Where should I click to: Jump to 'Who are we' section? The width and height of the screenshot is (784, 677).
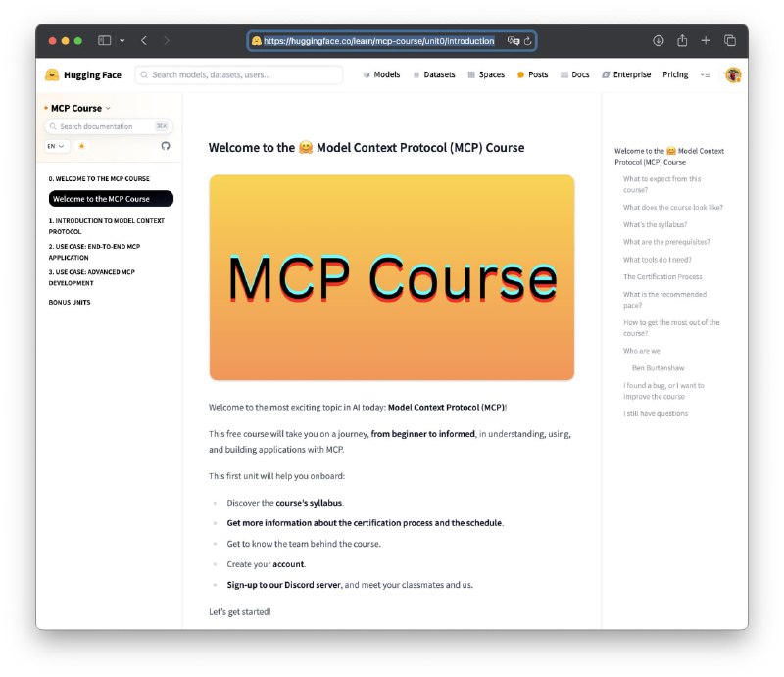[x=642, y=351]
